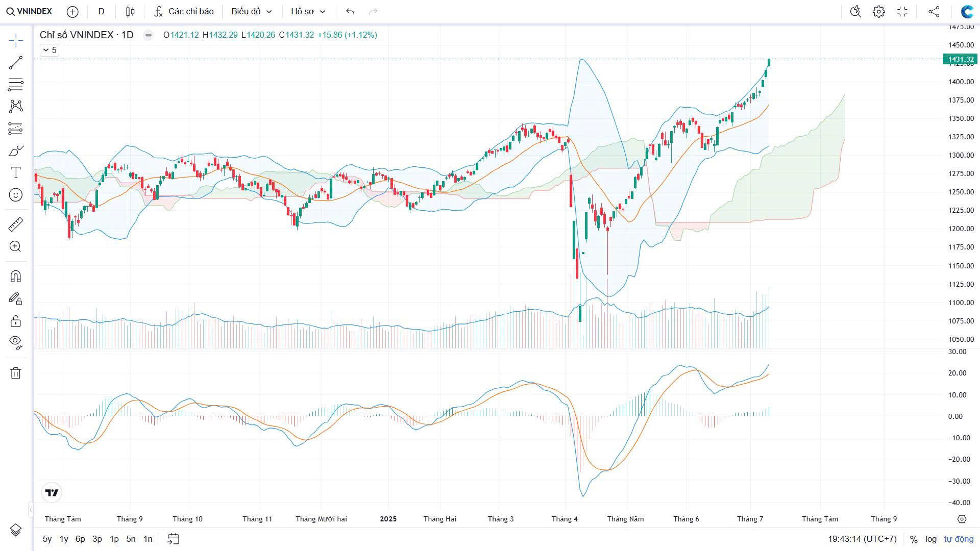Open chart settings gear icon
980x551 pixels.
coord(878,12)
